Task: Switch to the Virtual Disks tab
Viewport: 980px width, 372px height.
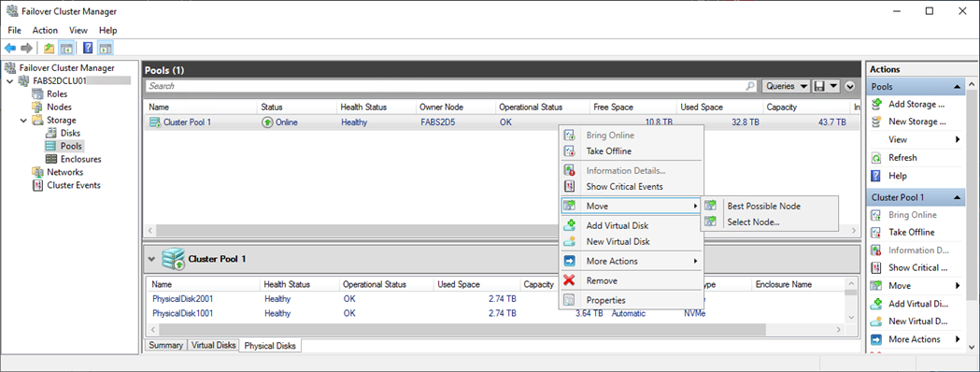Action: click(x=214, y=345)
